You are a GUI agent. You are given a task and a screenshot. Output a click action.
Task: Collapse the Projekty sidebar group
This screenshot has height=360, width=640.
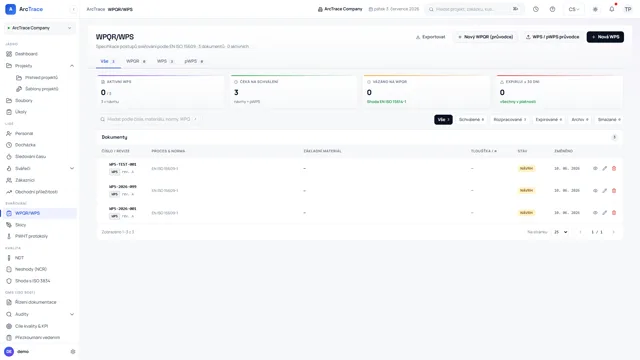(x=72, y=66)
